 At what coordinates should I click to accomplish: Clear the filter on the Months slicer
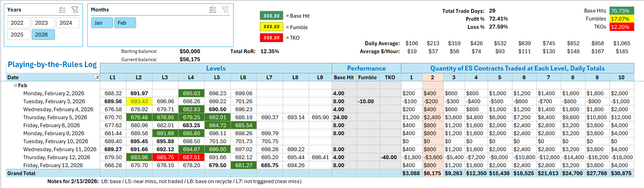226,10
